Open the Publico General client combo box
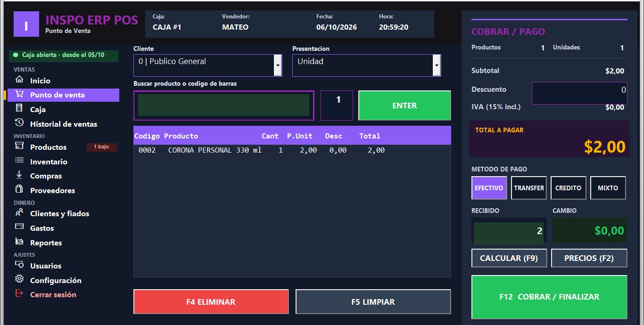The image size is (644, 325). click(x=207, y=65)
